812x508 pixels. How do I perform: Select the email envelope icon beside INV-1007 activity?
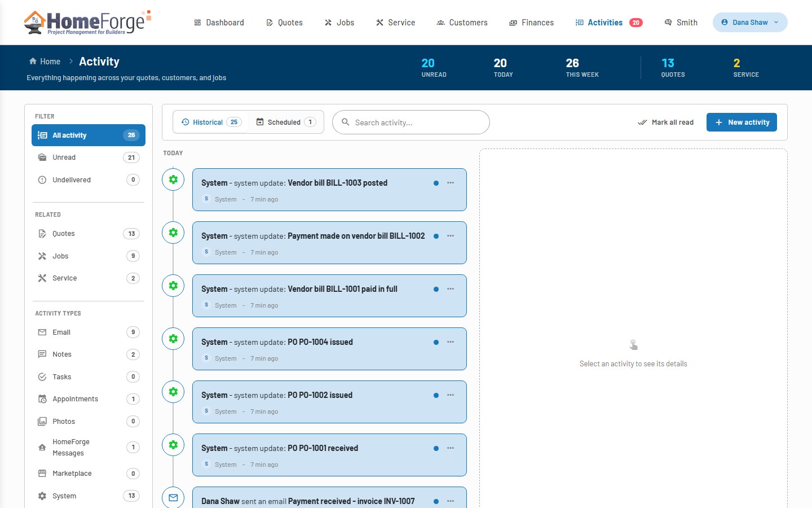173,497
